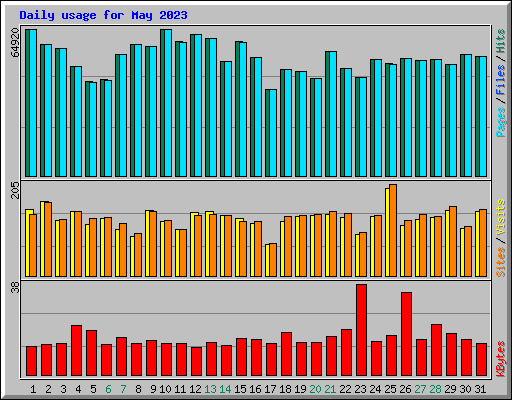Click the Visits legend label
This screenshot has width=512, height=400.
(x=501, y=218)
